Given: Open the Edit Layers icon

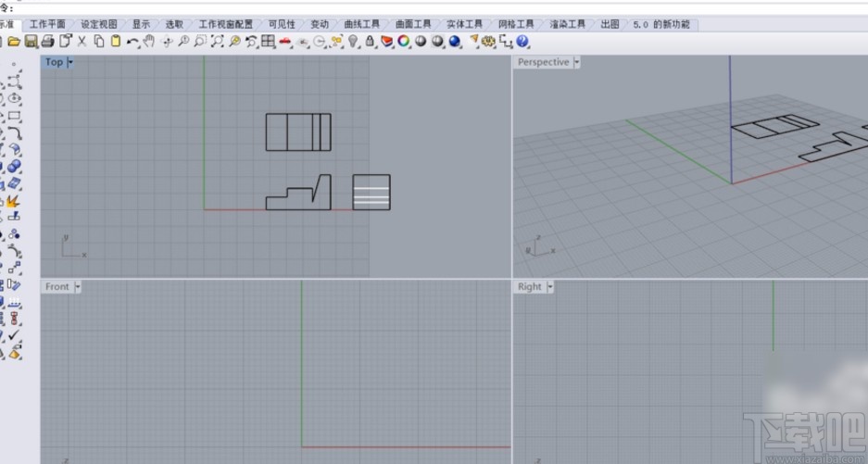Looking at the screenshot, I should pos(387,42).
